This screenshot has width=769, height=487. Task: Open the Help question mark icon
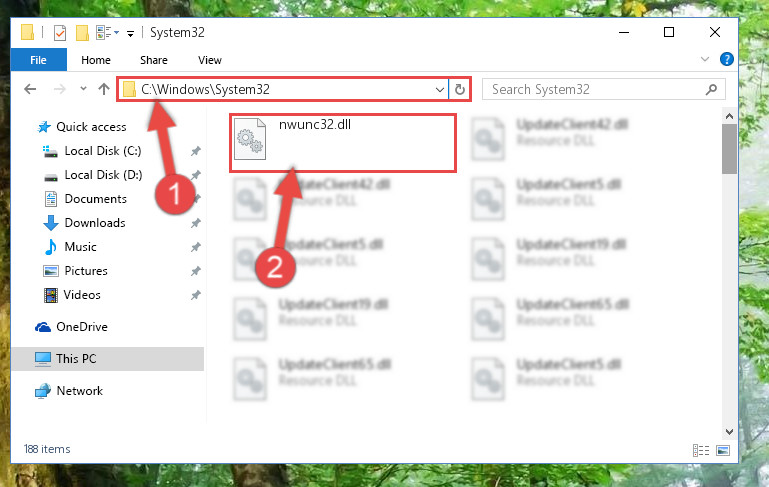click(726, 59)
